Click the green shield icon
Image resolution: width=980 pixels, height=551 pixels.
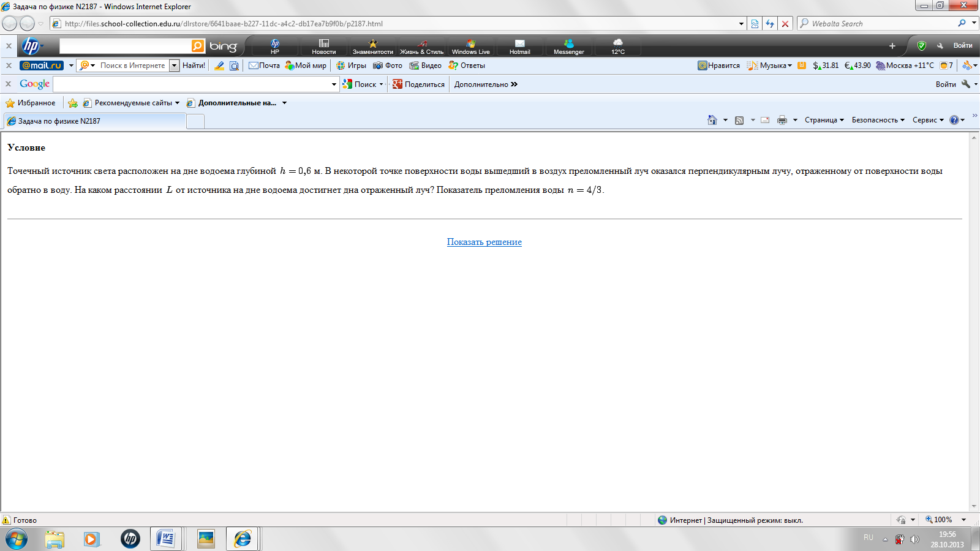point(921,46)
